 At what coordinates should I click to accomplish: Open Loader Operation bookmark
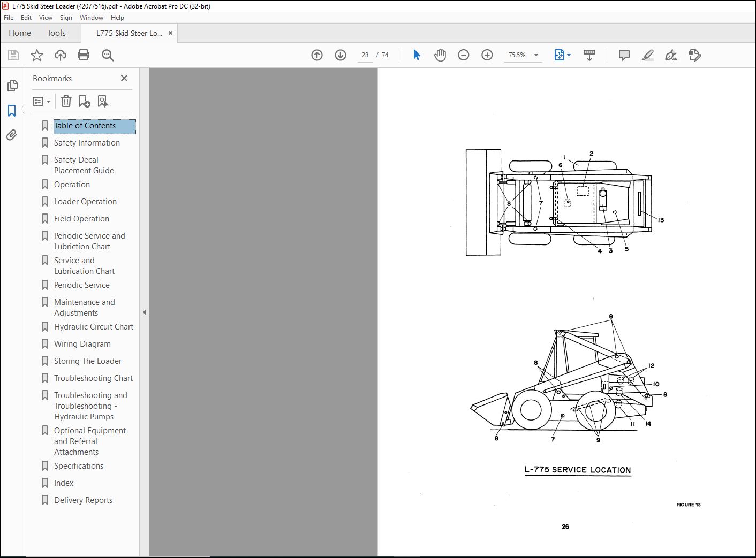coord(85,202)
